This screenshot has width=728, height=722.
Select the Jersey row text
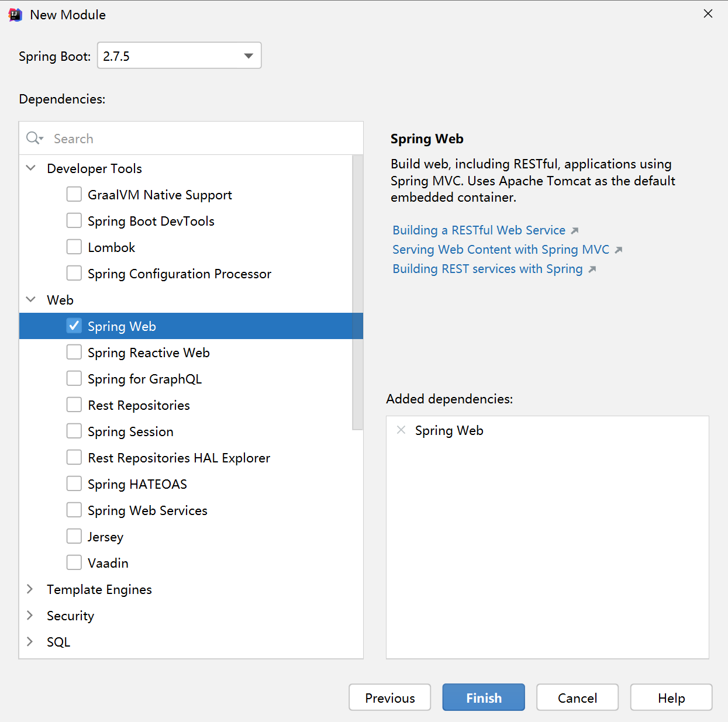click(x=105, y=537)
